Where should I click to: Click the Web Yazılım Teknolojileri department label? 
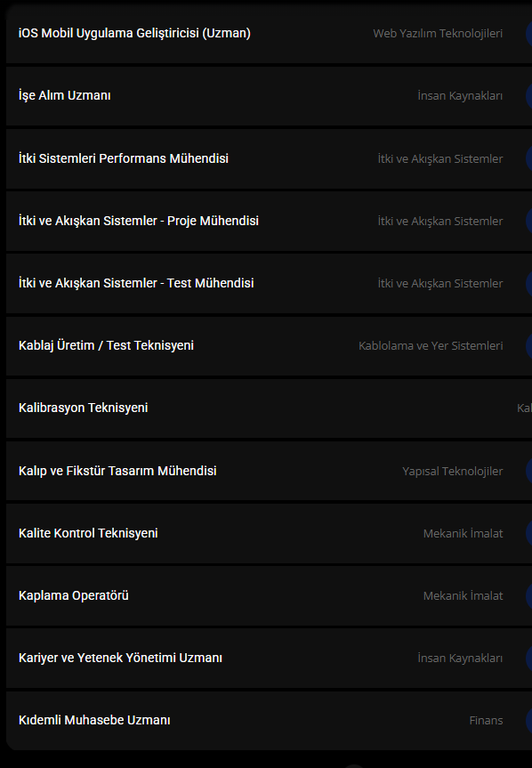[x=438, y=33]
